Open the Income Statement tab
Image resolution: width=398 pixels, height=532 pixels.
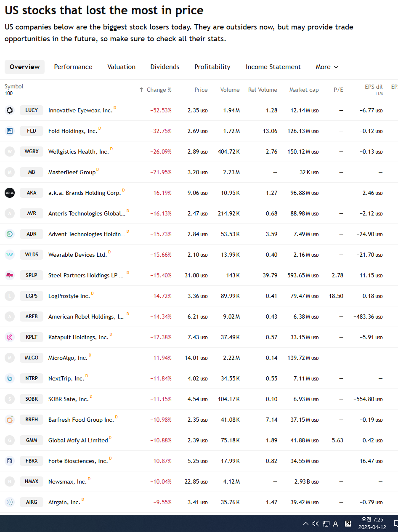[273, 67]
